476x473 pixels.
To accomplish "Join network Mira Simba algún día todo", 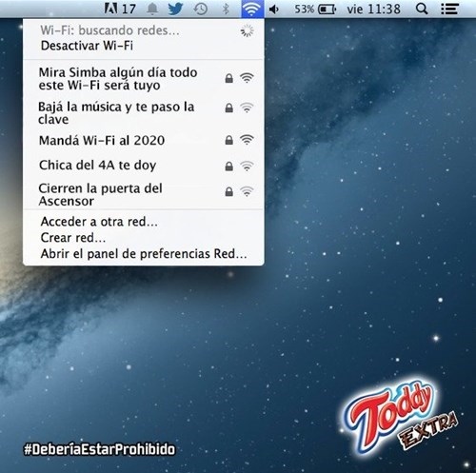I will (x=144, y=79).
